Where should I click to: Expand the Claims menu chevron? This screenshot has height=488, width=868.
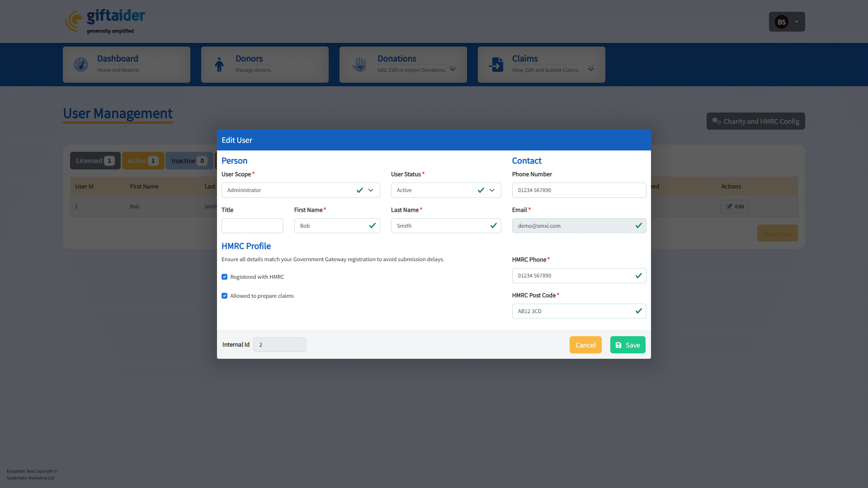[591, 69]
